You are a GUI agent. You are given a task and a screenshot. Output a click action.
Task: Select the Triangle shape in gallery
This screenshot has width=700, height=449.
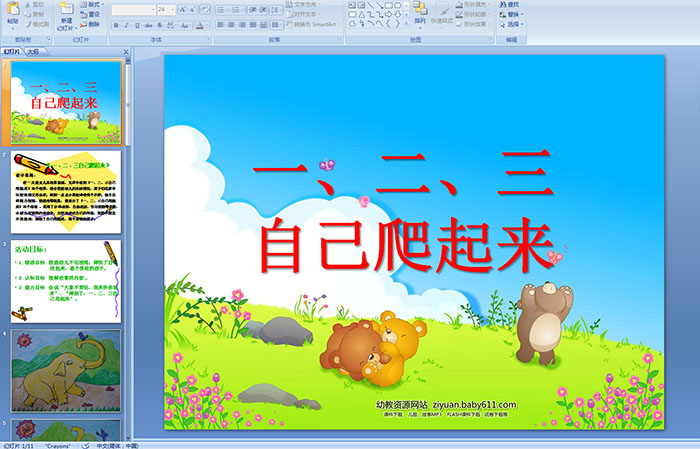[362, 15]
